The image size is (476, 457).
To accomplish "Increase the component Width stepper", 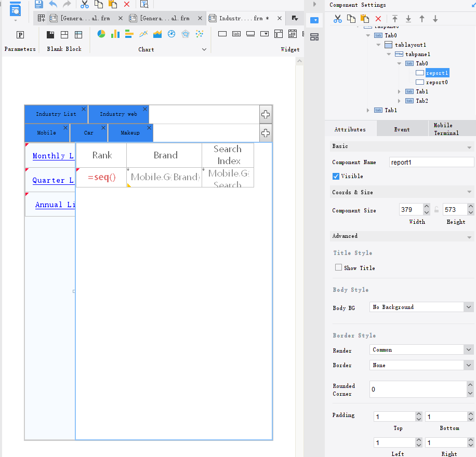I will click(427, 206).
